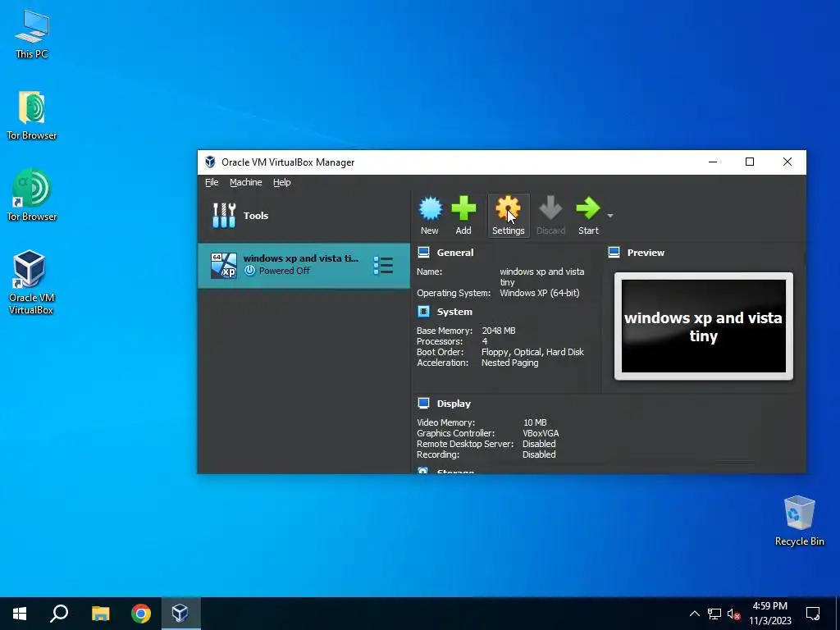Open File Explorer from taskbar
840x630 pixels.
100,614
